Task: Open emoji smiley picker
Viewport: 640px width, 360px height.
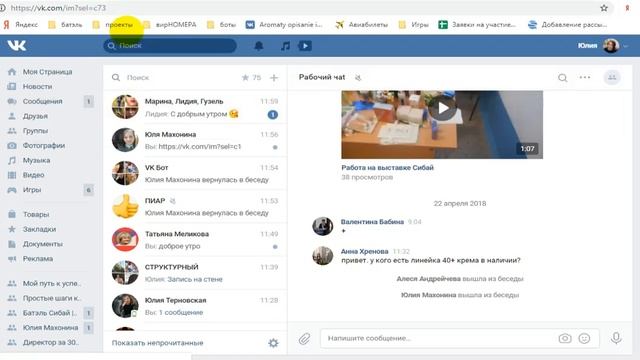Action: point(584,338)
